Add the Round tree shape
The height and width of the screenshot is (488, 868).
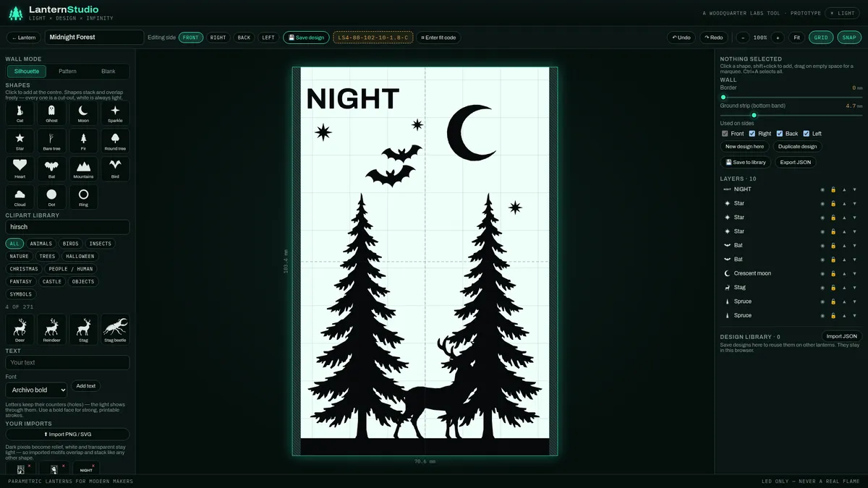115,140
